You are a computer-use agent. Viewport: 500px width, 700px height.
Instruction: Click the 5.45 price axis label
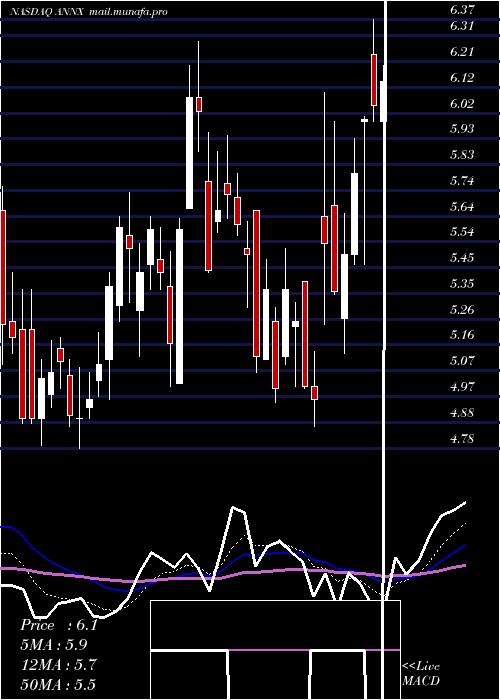click(x=462, y=257)
